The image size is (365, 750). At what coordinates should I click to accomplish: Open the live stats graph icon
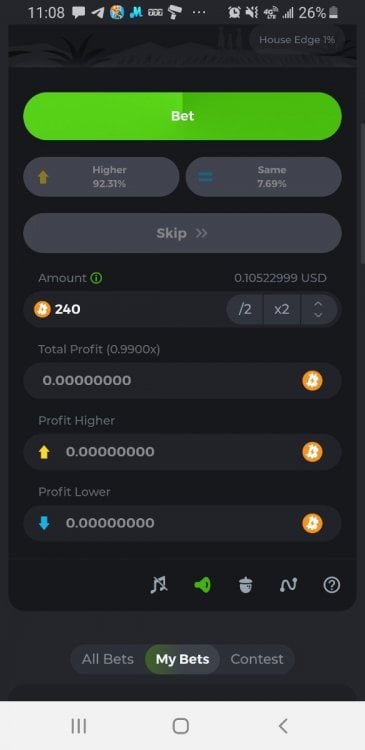pos(288,585)
